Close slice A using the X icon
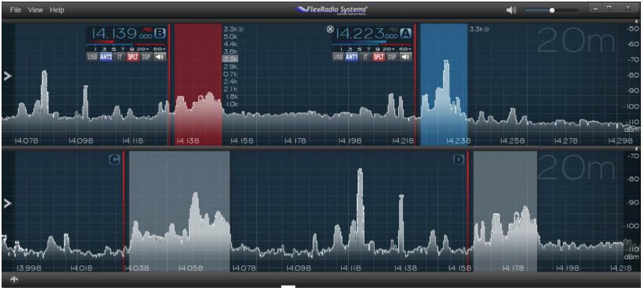The height and width of the screenshot is (288, 644). click(329, 29)
